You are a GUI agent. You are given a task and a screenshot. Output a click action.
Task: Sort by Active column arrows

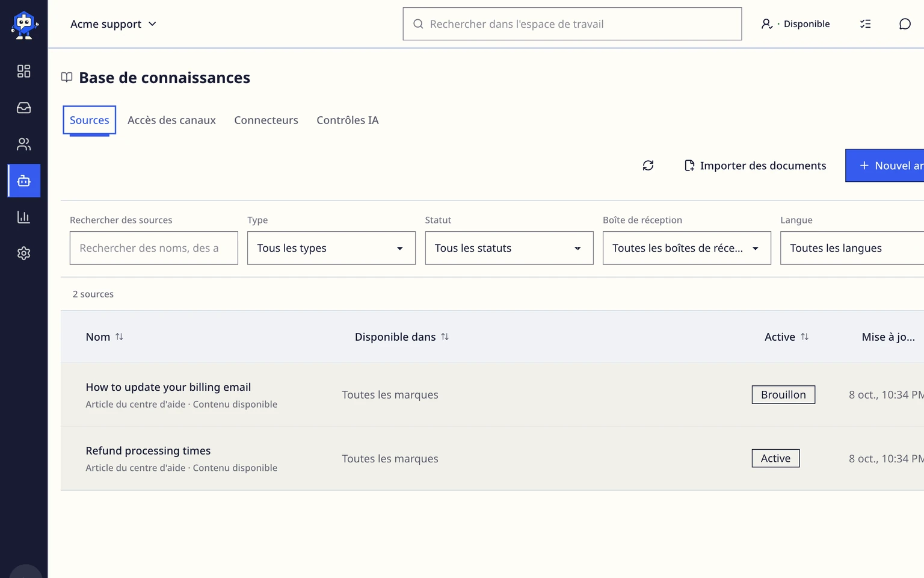tap(805, 337)
